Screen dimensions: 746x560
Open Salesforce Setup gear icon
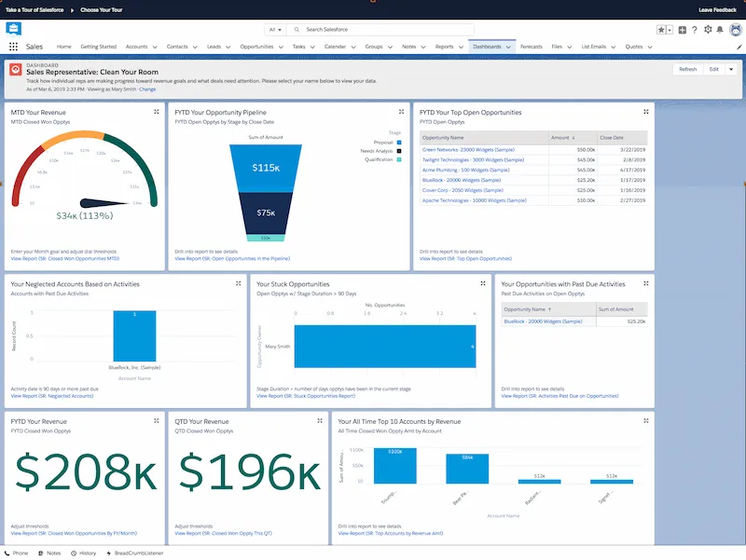(708, 29)
